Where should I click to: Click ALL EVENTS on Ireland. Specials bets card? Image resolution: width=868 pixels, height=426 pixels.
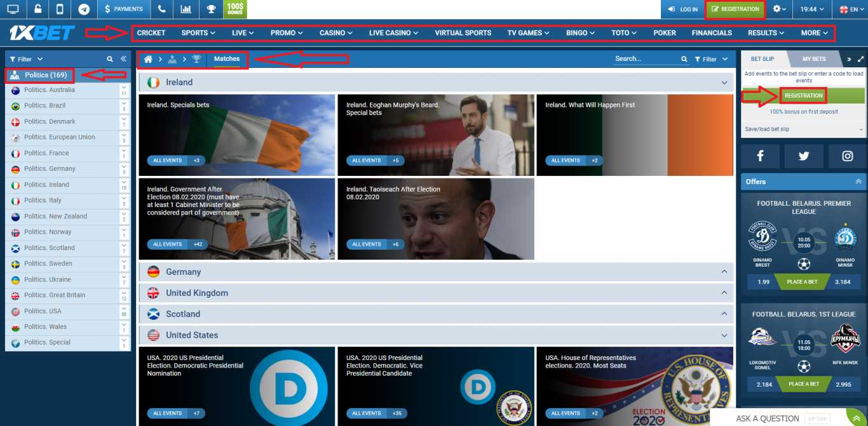(x=168, y=161)
